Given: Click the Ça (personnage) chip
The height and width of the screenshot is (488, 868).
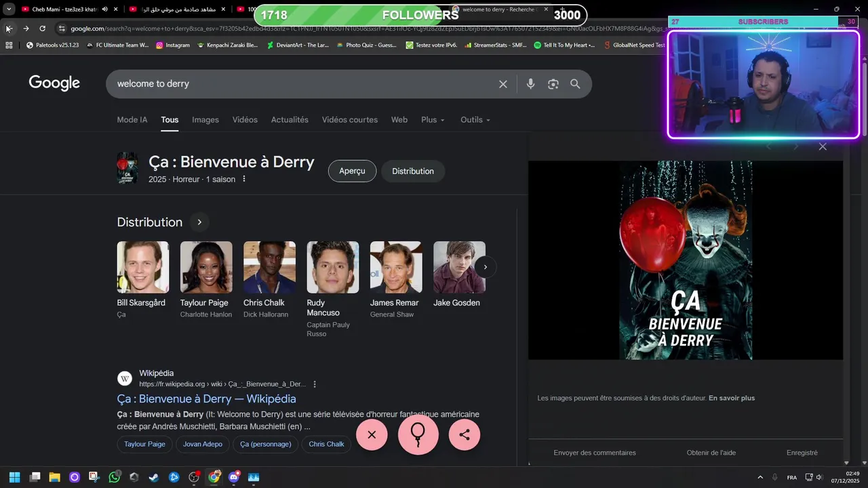Looking at the screenshot, I should 265,444.
